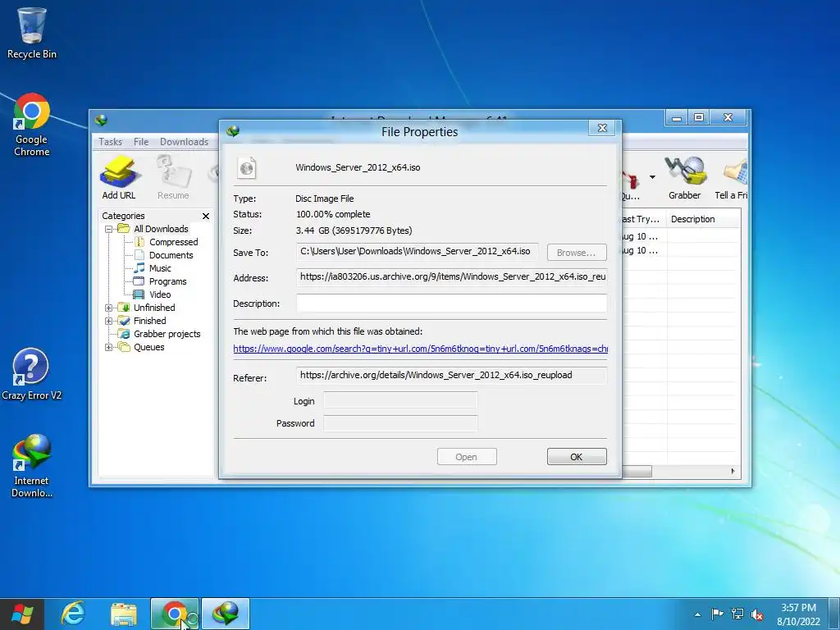Click the Browse... button
Screen dimensions: 840x630
[x=577, y=253]
